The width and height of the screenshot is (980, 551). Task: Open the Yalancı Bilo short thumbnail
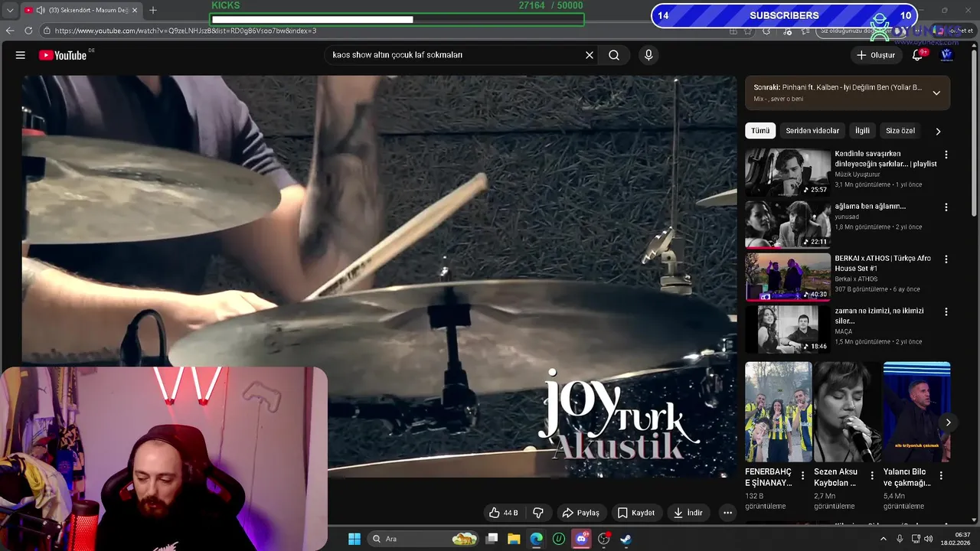click(x=916, y=412)
